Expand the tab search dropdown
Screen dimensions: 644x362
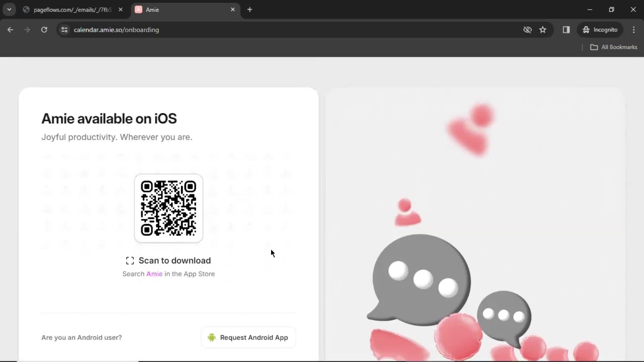(x=9, y=10)
